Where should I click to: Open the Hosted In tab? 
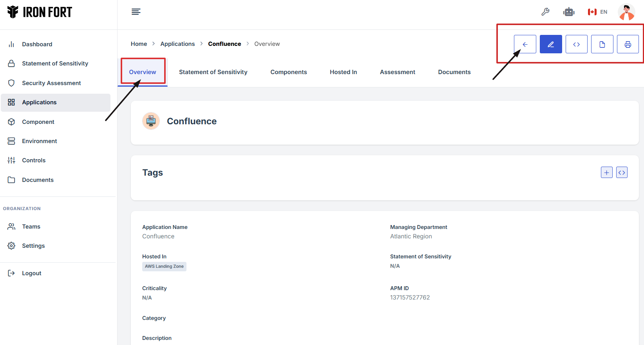click(343, 72)
